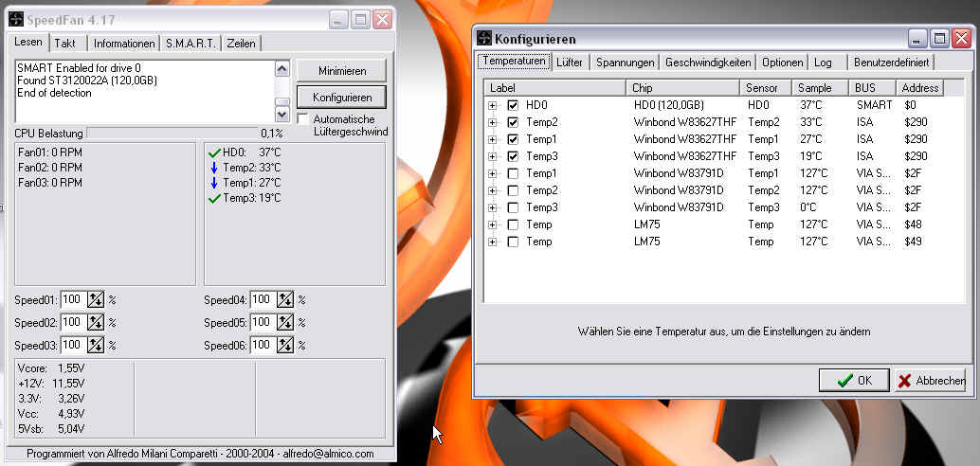Open the Informationen tab

tap(124, 44)
